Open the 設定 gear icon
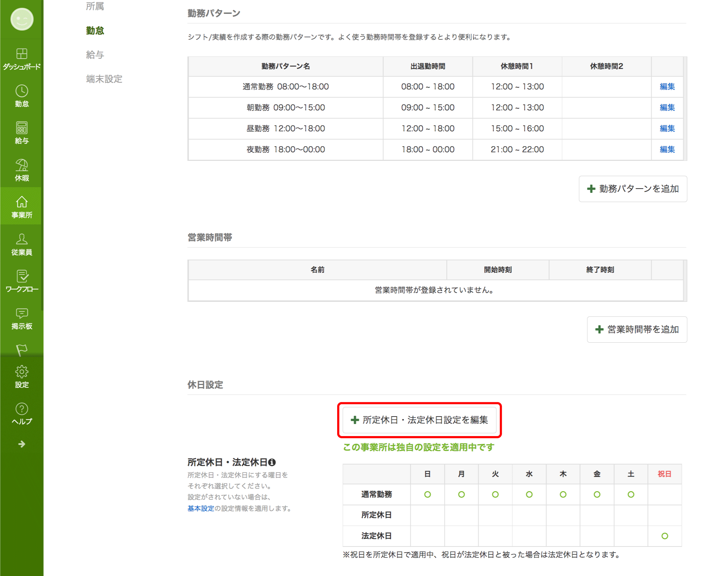Screen dimensions: 728x576 tap(21, 371)
